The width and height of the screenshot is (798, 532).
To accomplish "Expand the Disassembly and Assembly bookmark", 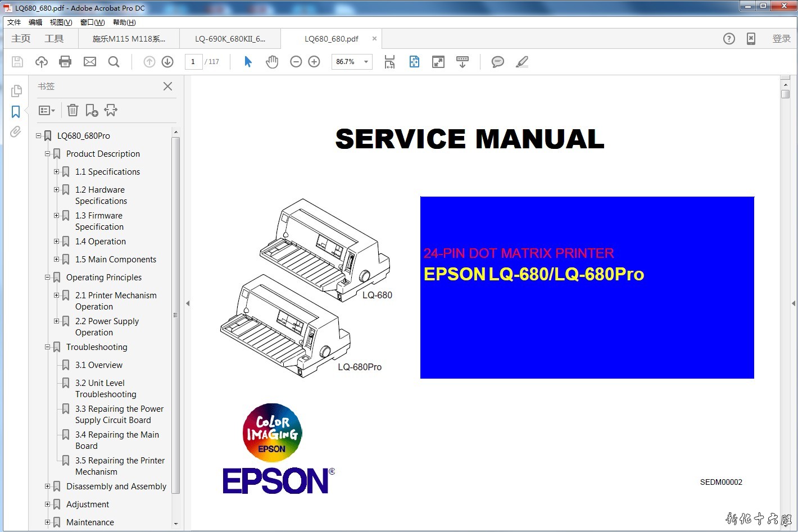I will [47, 486].
